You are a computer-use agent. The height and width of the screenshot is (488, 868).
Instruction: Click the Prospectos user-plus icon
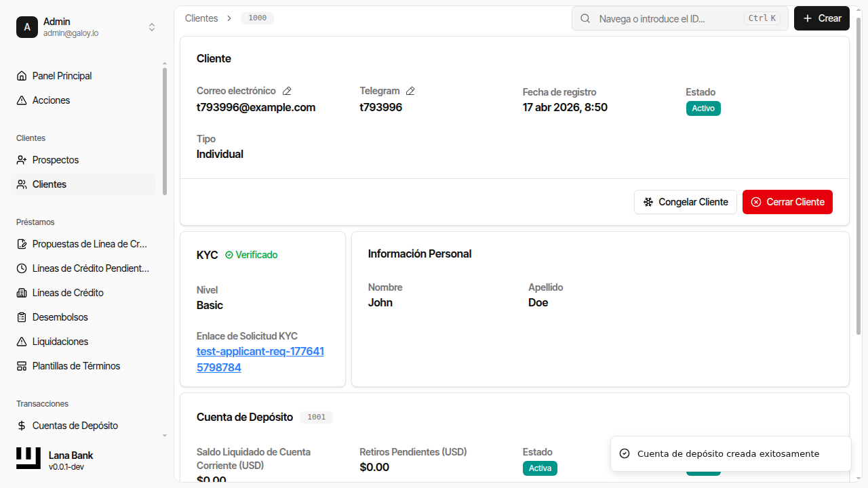tap(22, 160)
